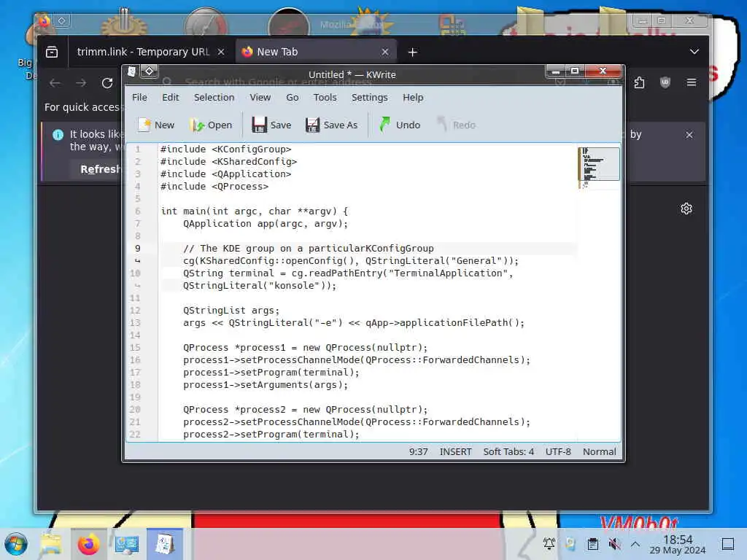Toggle the KWrite on-all-desktops pin icon
747x560 pixels.
click(149, 71)
